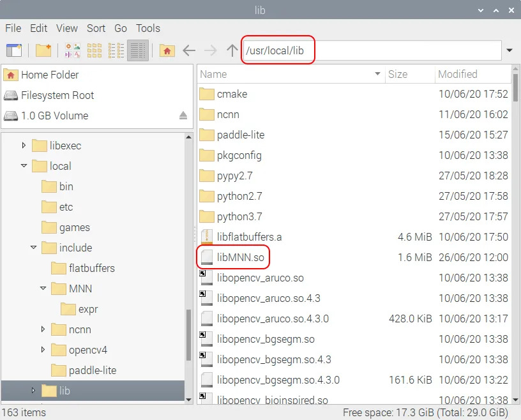521x420 pixels.
Task: Sort by the Modified column header
Action: (x=473, y=74)
